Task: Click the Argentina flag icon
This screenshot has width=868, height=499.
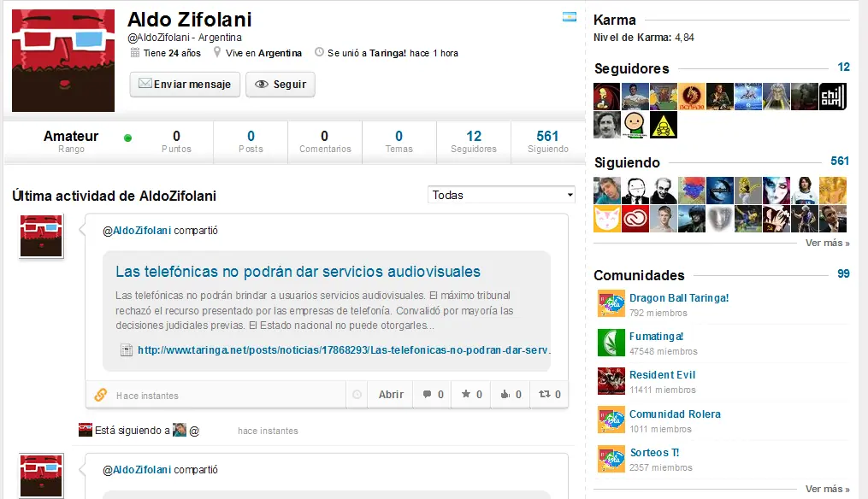Action: 569,17
